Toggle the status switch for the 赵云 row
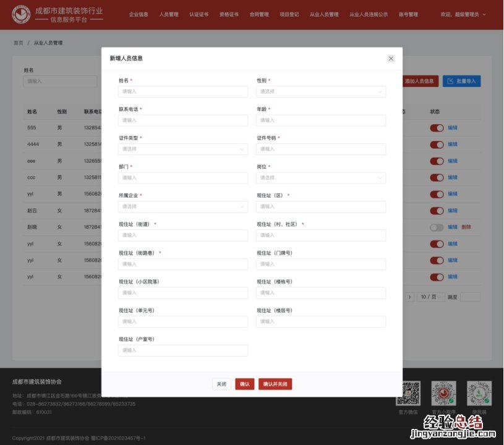Screen dimensions: 504x445 pyautogui.click(x=437, y=211)
